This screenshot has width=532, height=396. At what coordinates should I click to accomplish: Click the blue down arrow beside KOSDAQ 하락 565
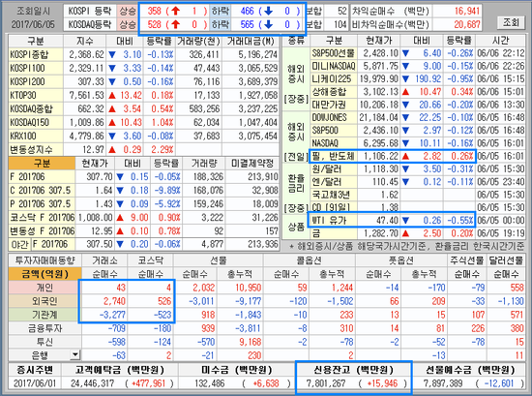pyautogui.click(x=268, y=24)
